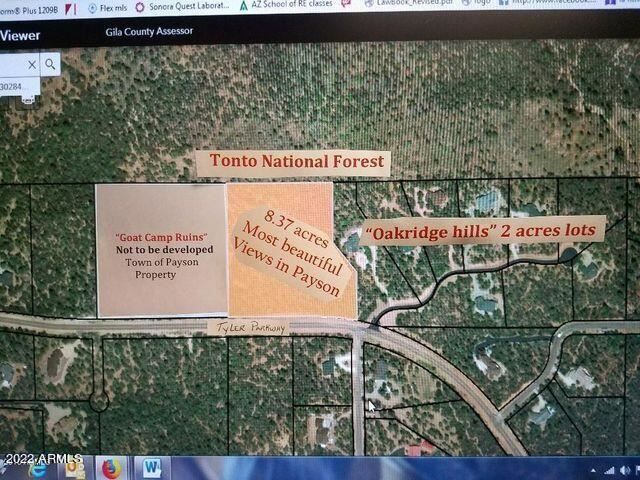The width and height of the screenshot is (640, 480).
Task: Click the magnifier search icon
Action: tap(50, 64)
